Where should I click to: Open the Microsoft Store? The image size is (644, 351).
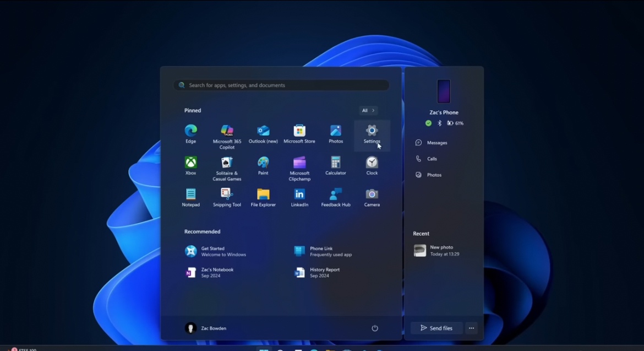299,134
